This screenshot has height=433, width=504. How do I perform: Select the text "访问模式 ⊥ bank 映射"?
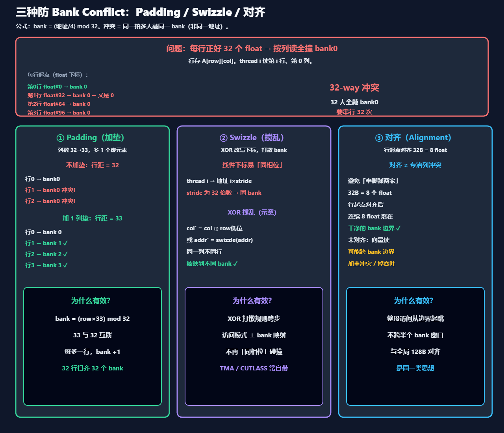[x=254, y=335]
